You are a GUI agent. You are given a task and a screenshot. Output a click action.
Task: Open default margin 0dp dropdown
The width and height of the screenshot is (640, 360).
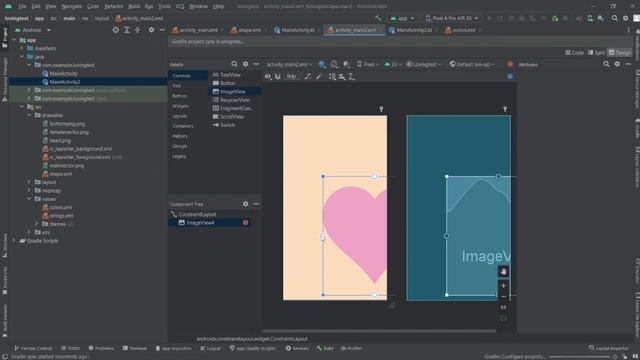(291, 76)
